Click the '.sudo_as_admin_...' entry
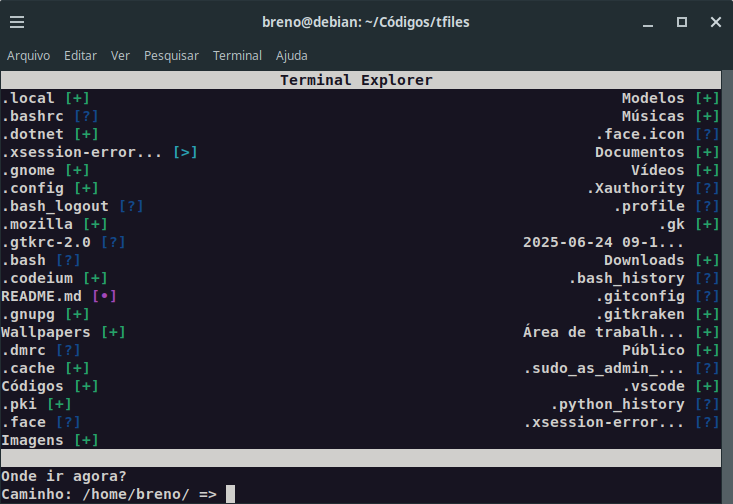 click(x=603, y=368)
